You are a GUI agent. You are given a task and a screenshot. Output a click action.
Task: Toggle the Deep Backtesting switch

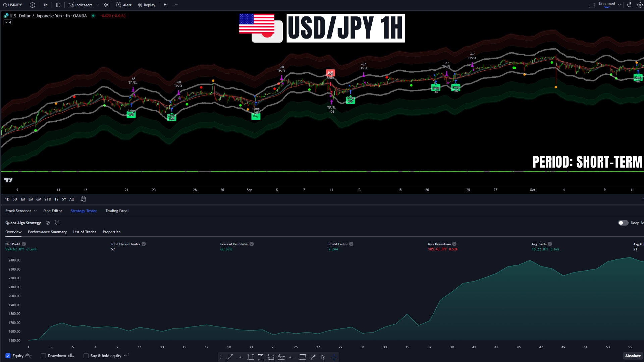tap(623, 223)
